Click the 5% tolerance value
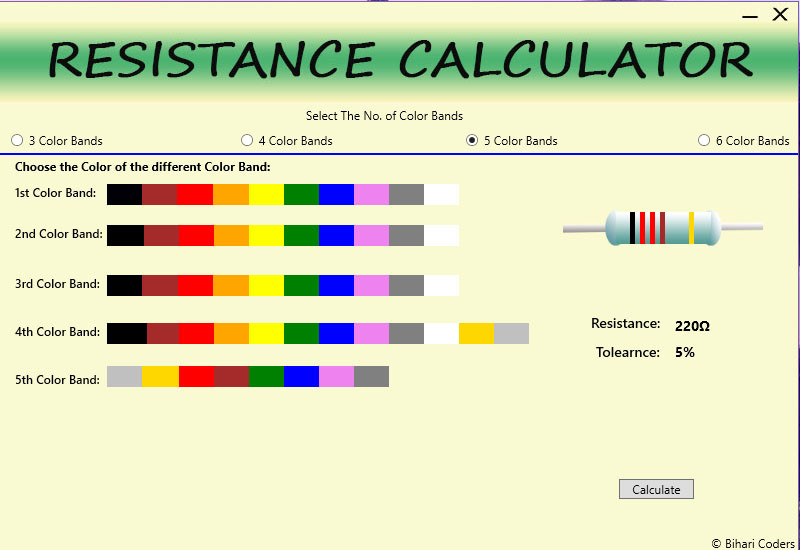Image resolution: width=800 pixels, height=550 pixels. click(x=685, y=352)
